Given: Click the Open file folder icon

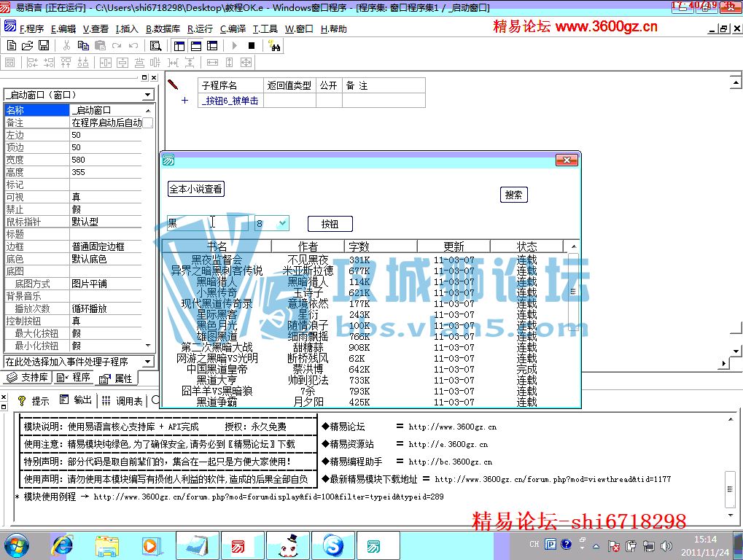Looking at the screenshot, I should pos(28,45).
